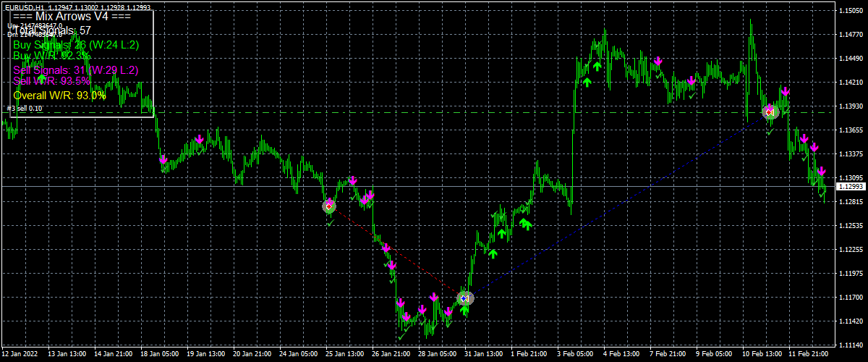The image size is (868, 362).
Task: Select the magenta sell arrow near 18 Jan 05:00
Action: point(163,159)
